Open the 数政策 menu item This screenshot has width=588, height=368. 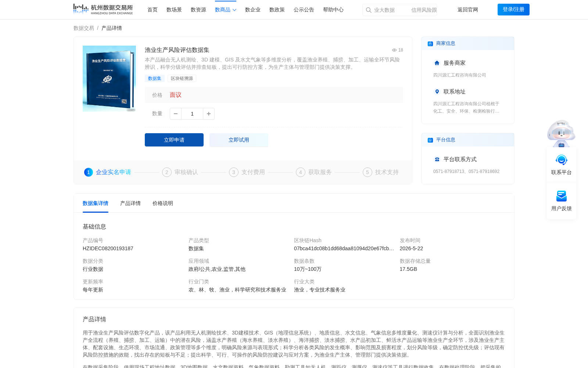click(277, 10)
